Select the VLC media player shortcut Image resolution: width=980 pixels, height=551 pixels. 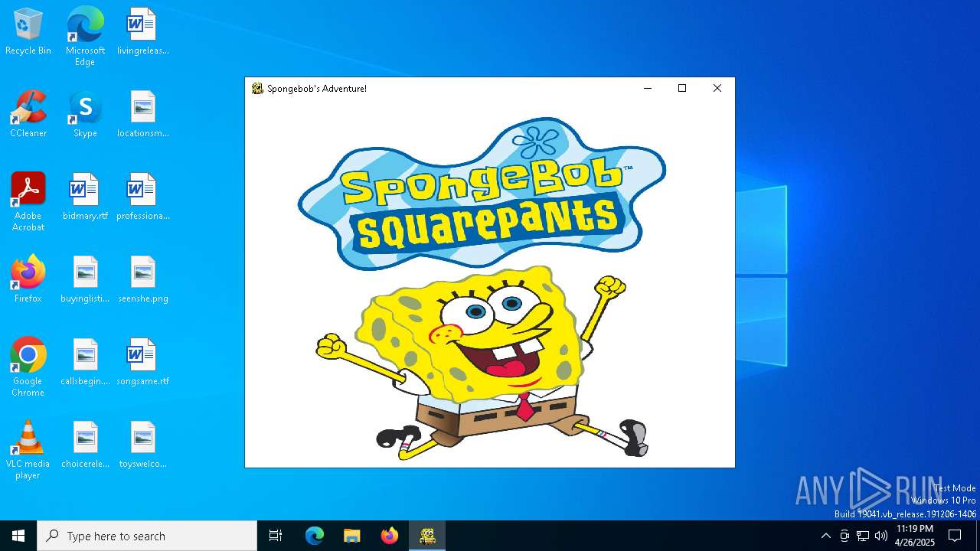28,449
